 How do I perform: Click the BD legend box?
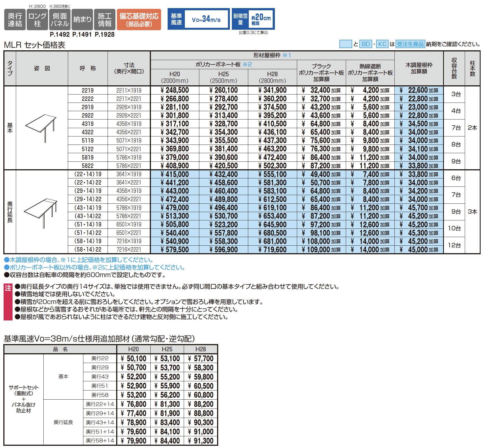pyautogui.click(x=366, y=44)
